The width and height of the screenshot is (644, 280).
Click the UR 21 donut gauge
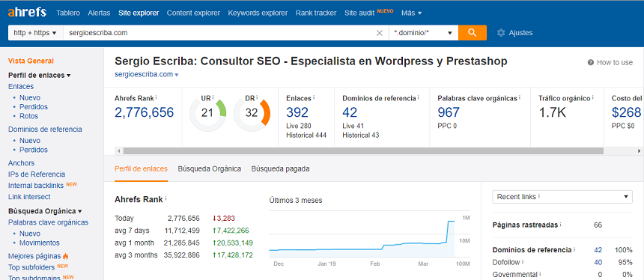click(x=207, y=113)
